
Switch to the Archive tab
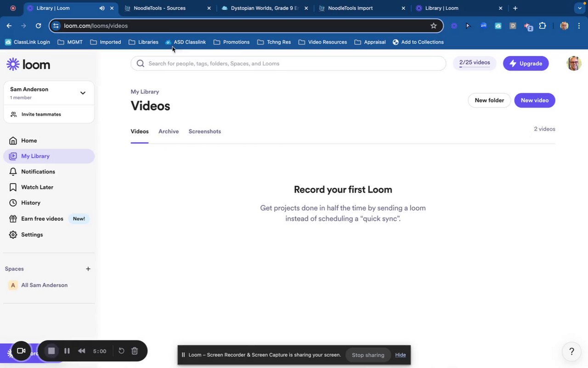(169, 132)
